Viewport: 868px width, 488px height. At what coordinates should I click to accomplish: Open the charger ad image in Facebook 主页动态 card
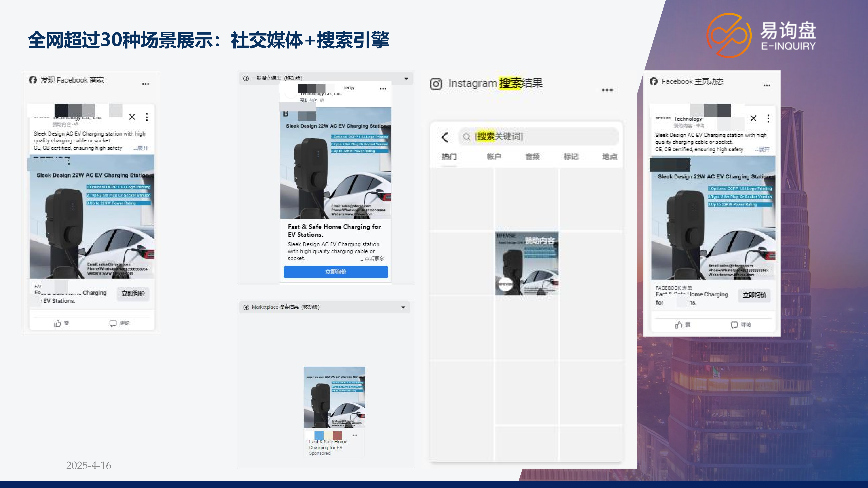tap(713, 218)
